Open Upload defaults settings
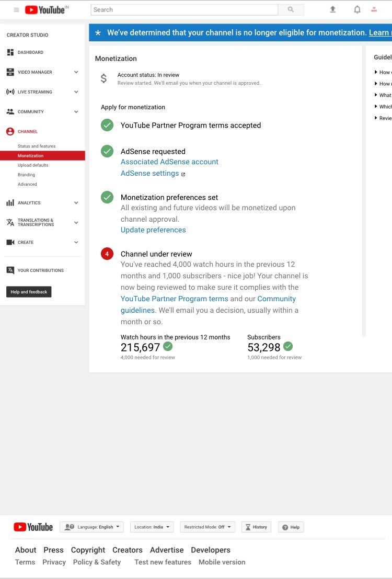This screenshot has width=392, height=579. click(x=33, y=165)
